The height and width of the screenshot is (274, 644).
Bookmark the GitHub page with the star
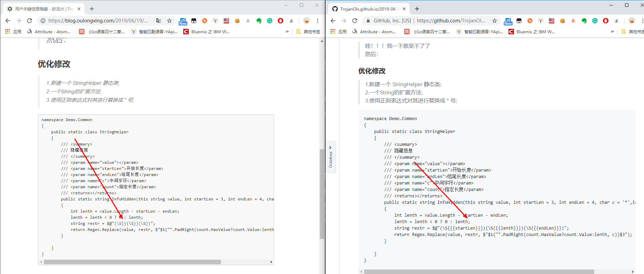pyautogui.click(x=495, y=21)
